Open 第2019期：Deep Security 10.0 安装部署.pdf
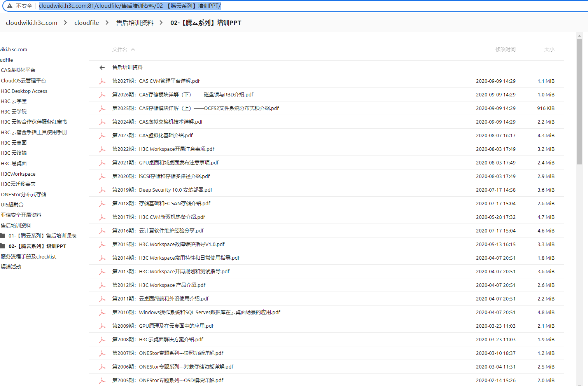The width and height of the screenshot is (588, 386). pyautogui.click(x=162, y=190)
